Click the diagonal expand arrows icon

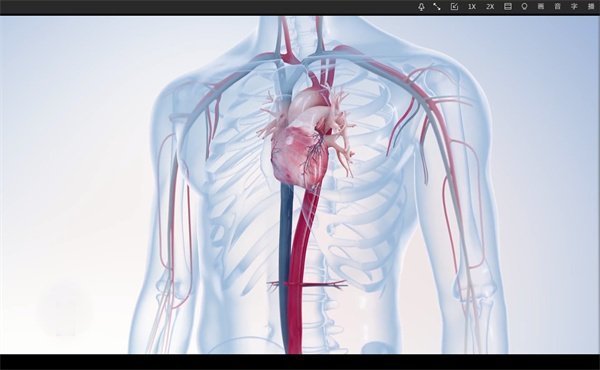pos(437,7)
